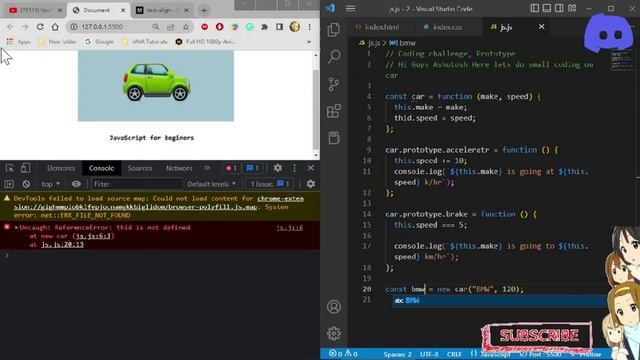Toggle the primary sidebar layout icon
Viewport: 640px width, 360px height.
point(534,8)
